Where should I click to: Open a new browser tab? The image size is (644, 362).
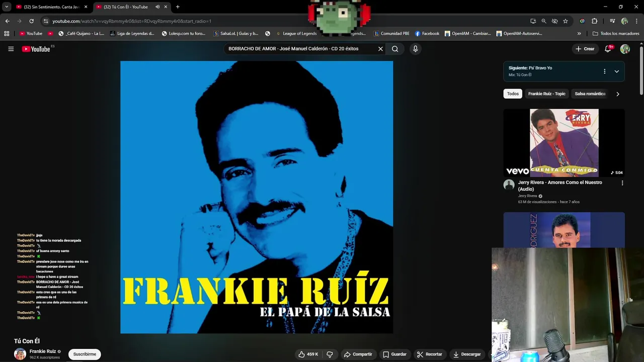178,7
